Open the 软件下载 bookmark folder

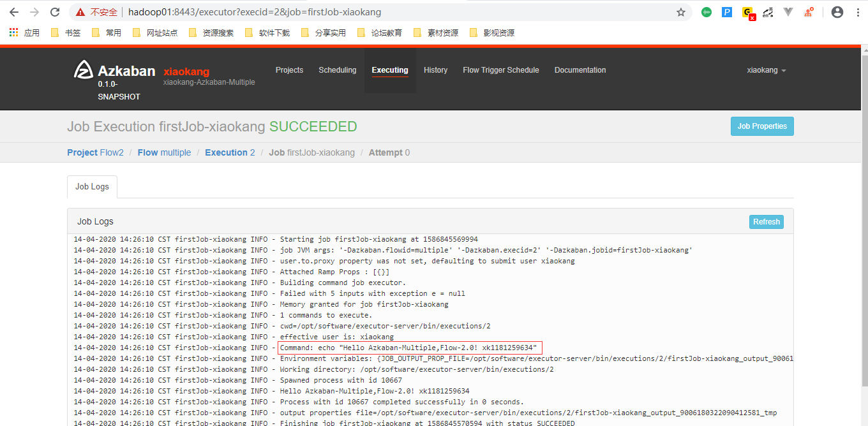tap(267, 33)
